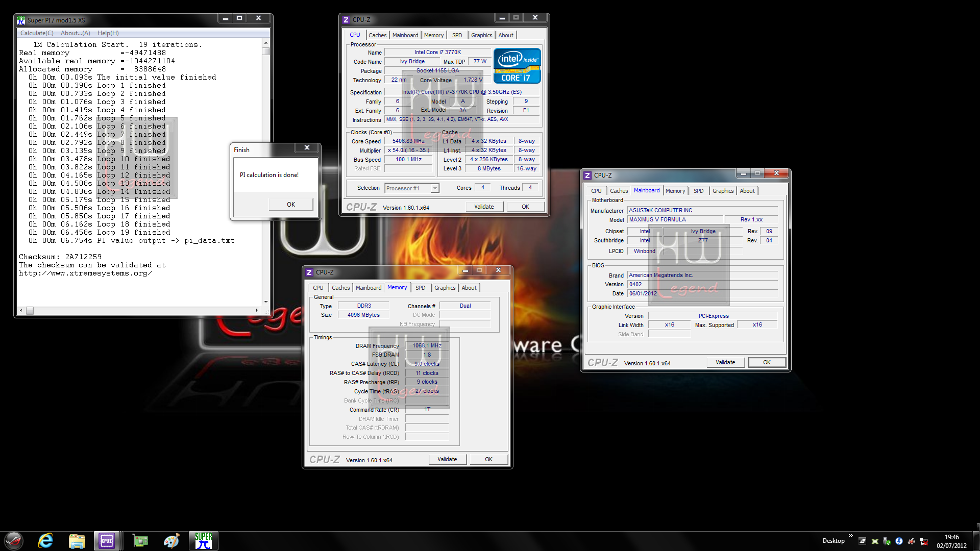Open the ASUS tray icon
The width and height of the screenshot is (980, 551).
pyautogui.click(x=862, y=541)
